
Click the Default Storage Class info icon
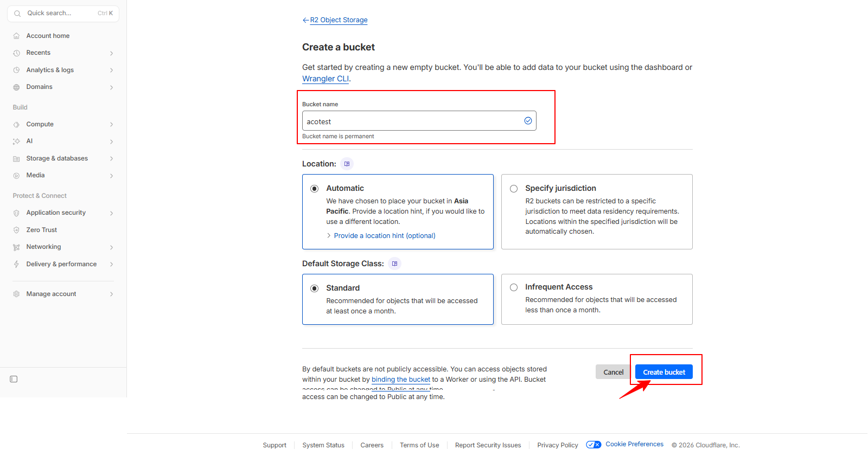click(395, 264)
